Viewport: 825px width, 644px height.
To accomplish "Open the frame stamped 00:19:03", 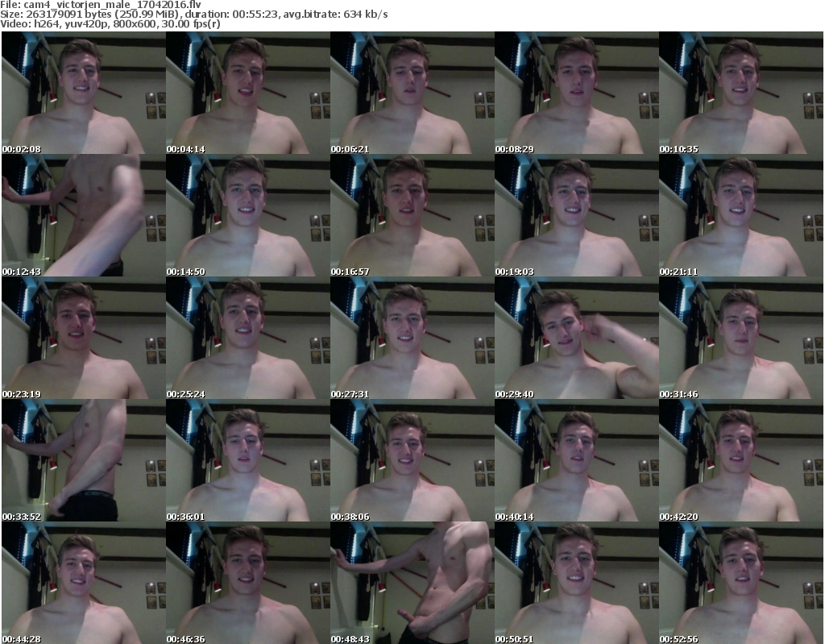I will coord(576,215).
